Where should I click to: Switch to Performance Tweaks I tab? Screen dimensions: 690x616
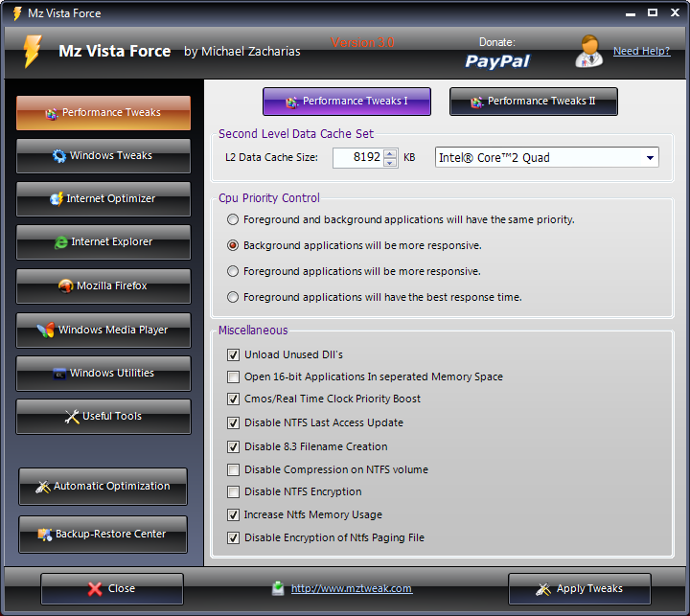point(347,102)
